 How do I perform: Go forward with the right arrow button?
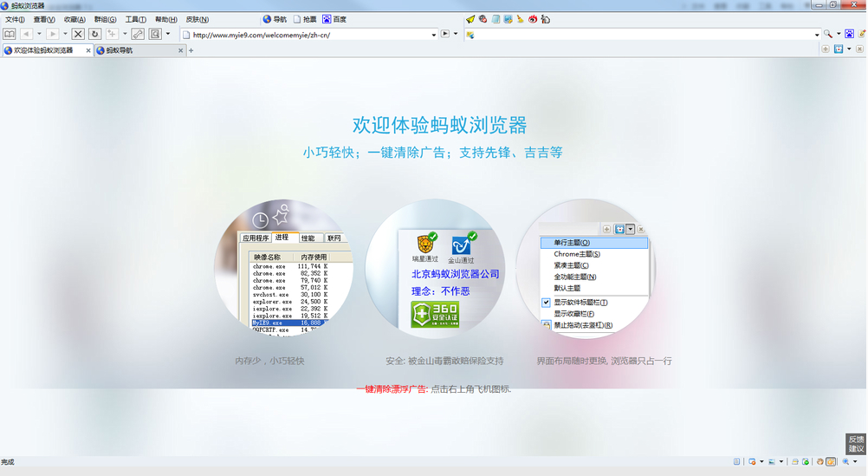click(53, 35)
